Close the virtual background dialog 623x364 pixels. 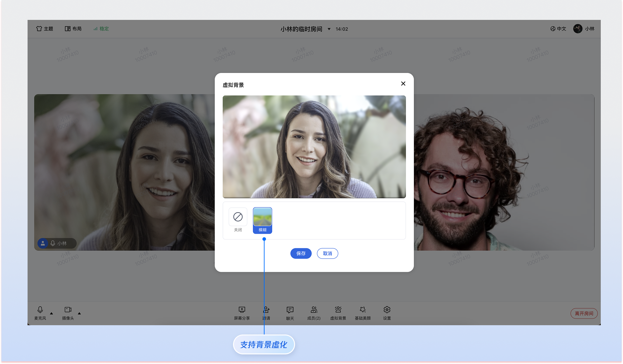pyautogui.click(x=403, y=84)
